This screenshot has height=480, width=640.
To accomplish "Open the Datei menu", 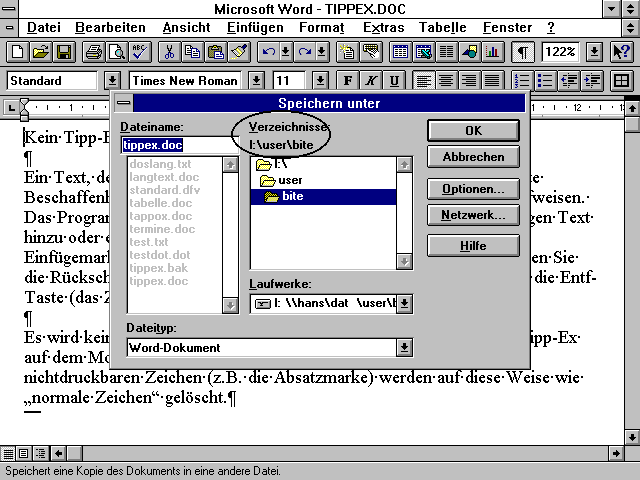I will pos(44,27).
